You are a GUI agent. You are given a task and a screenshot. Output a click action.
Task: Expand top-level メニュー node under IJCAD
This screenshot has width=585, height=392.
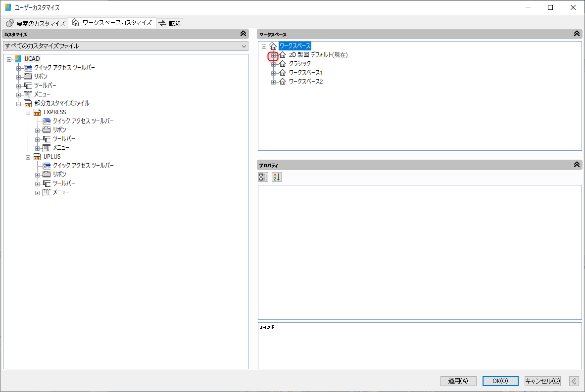click(x=19, y=95)
